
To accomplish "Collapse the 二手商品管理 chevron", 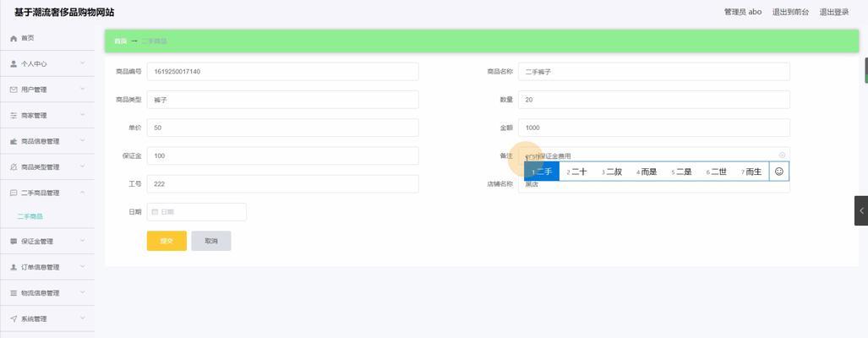I will [x=83, y=193].
